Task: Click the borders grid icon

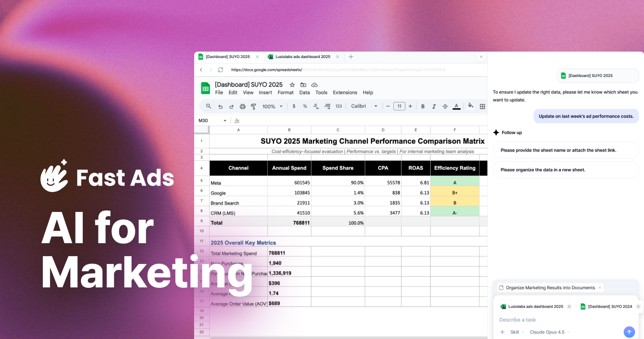Action: (482, 106)
